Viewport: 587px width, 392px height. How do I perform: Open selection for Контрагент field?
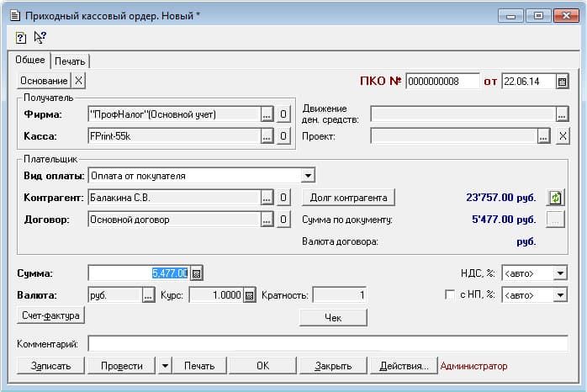267,198
